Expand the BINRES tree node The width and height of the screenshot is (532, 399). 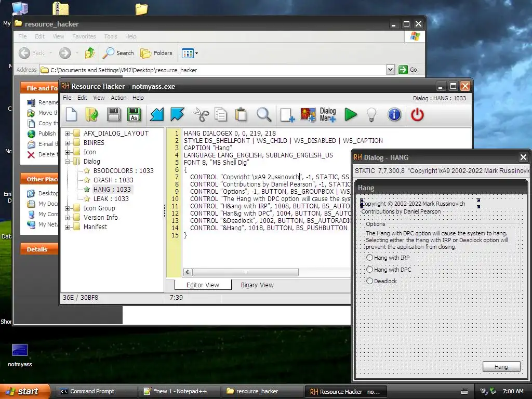[67, 143]
